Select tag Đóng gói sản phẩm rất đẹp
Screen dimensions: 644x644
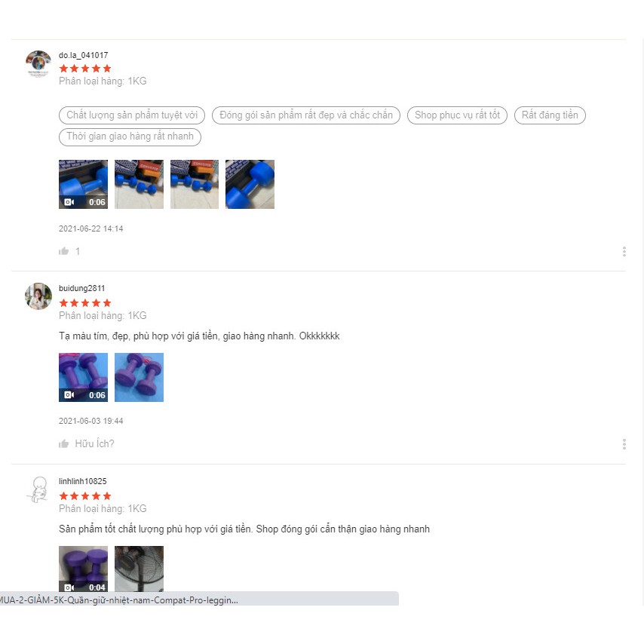pos(306,115)
